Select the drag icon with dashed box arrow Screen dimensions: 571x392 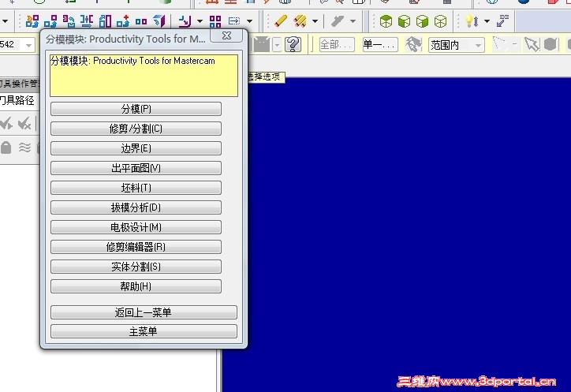tap(234, 21)
